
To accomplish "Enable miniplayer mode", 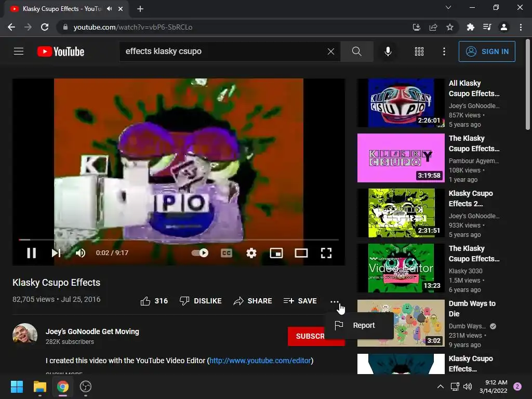I will point(276,253).
